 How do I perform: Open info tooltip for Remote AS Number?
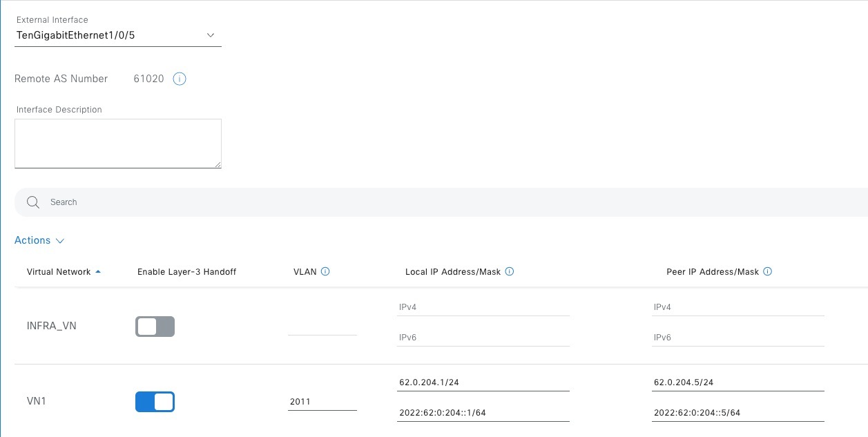click(179, 79)
